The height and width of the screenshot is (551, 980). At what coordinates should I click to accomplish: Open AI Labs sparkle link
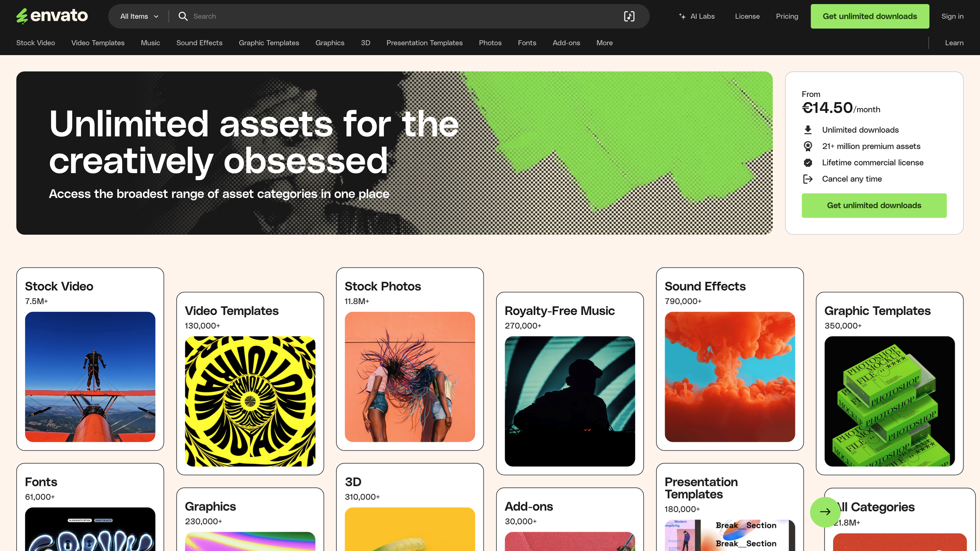tap(697, 16)
